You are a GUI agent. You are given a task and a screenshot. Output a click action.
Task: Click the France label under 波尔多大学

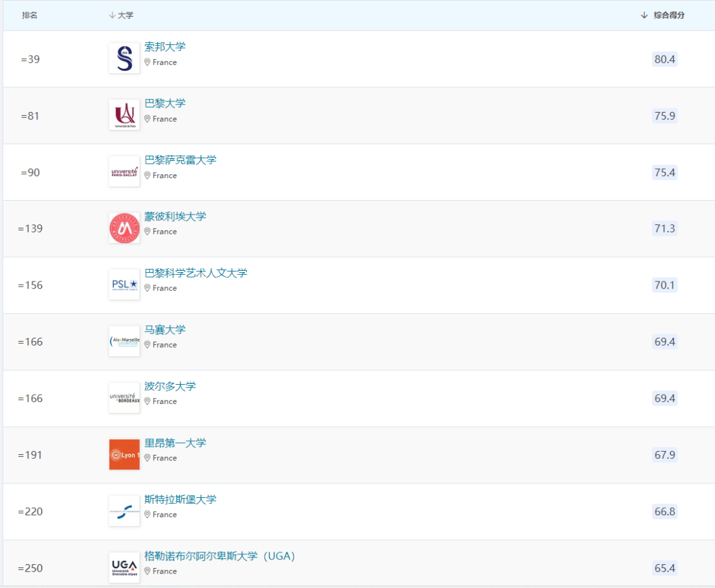(164, 401)
